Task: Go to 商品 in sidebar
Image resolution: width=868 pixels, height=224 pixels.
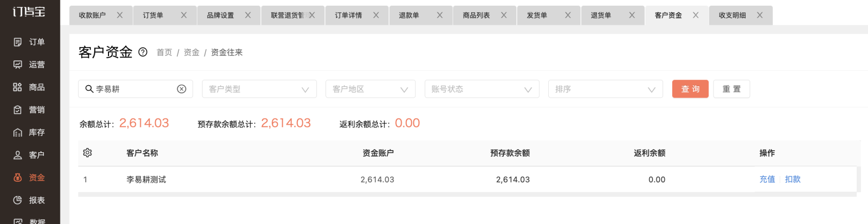Action: coord(29,87)
